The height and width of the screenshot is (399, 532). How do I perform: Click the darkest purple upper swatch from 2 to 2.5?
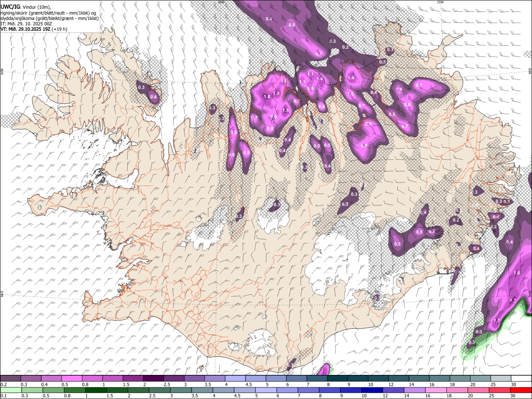153,378
